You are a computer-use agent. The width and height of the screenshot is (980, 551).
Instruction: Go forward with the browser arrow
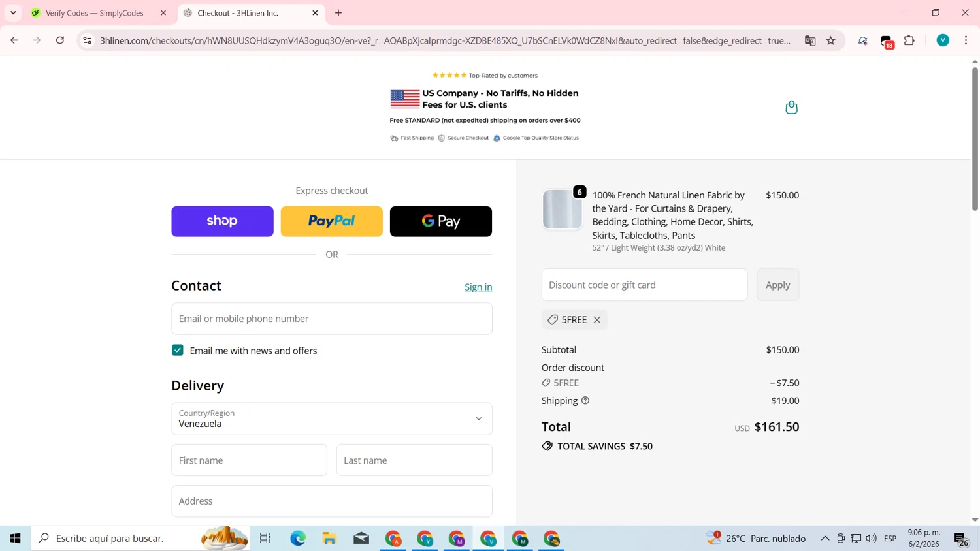point(37,40)
